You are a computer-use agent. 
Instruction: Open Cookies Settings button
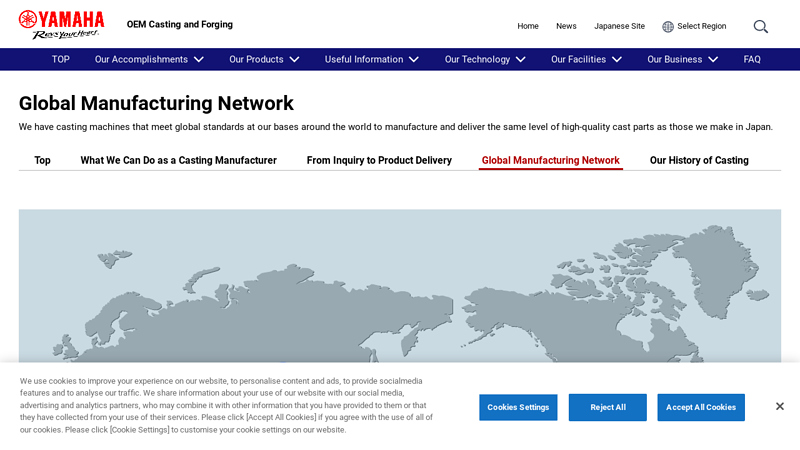click(518, 407)
